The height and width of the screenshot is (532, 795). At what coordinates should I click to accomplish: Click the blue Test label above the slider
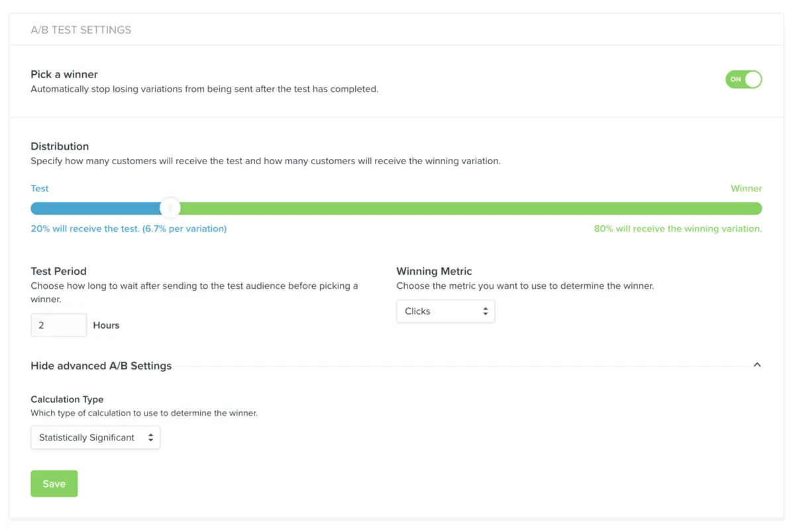point(40,188)
